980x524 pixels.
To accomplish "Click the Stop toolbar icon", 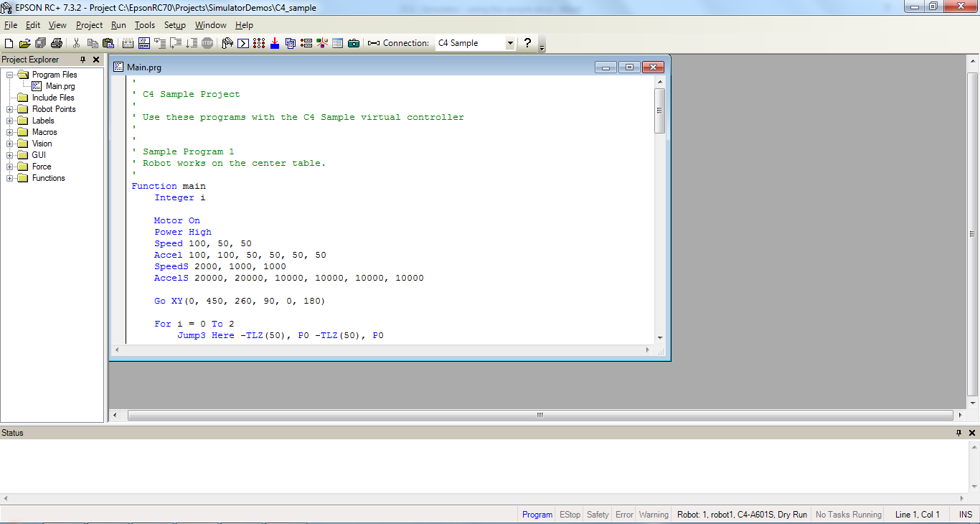I will pos(207,43).
